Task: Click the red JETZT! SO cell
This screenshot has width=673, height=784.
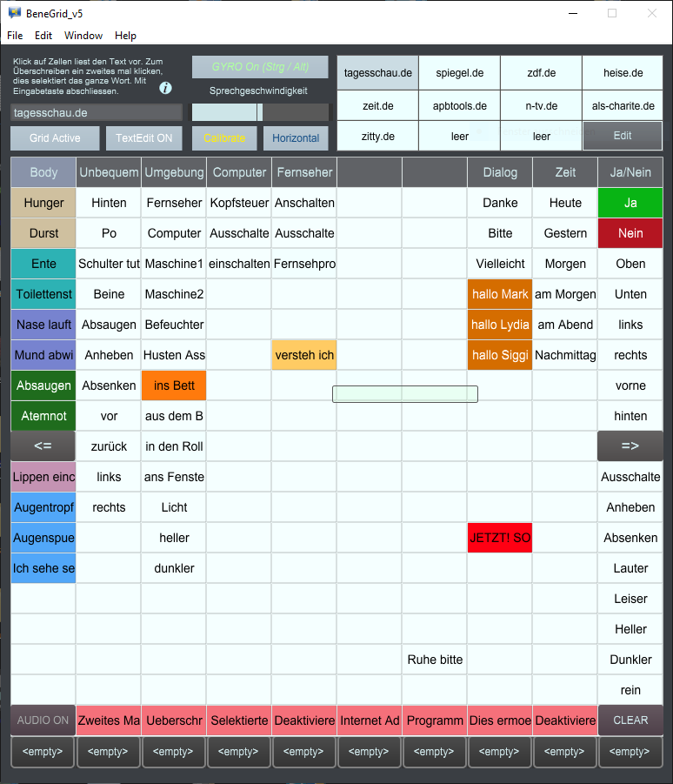Action: pos(500,538)
